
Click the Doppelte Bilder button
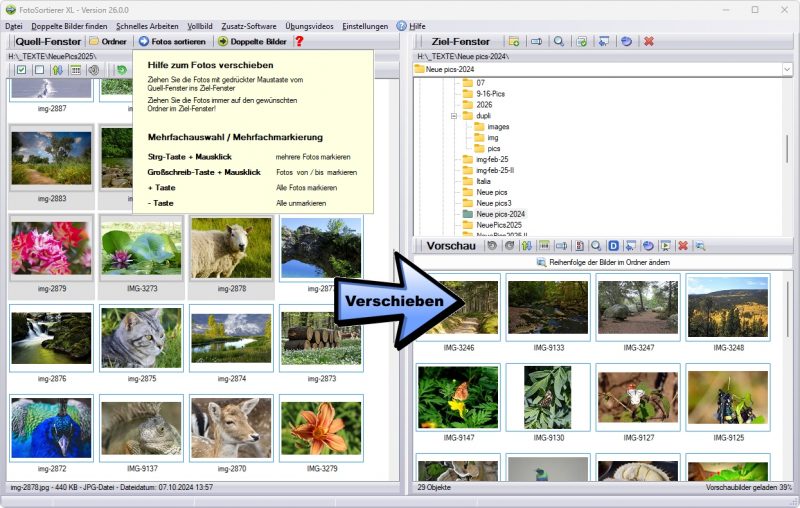pyautogui.click(x=253, y=41)
